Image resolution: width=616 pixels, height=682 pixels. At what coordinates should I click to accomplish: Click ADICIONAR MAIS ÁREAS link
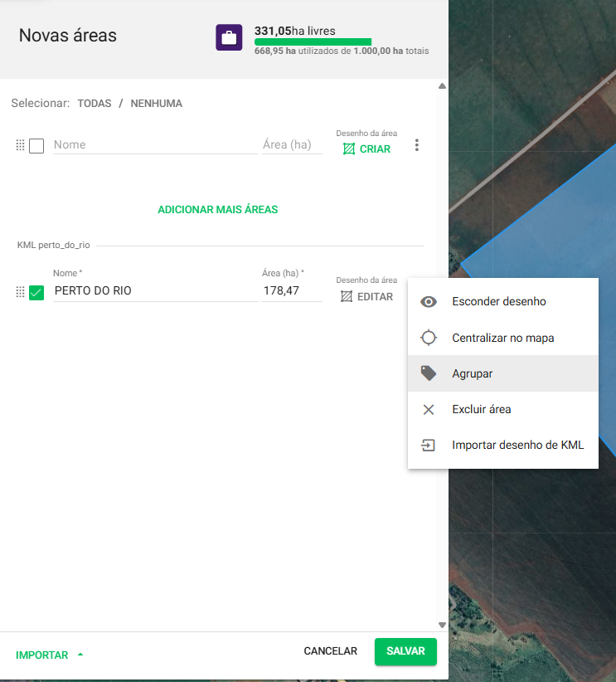pos(217,210)
